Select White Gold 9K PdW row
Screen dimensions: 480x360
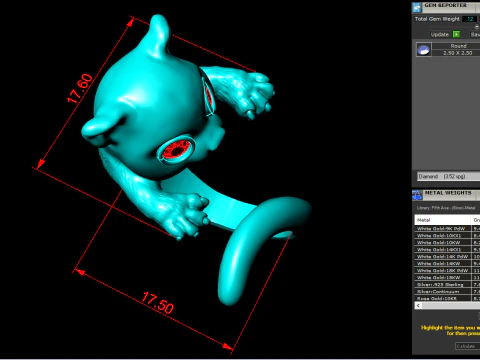[447, 229]
